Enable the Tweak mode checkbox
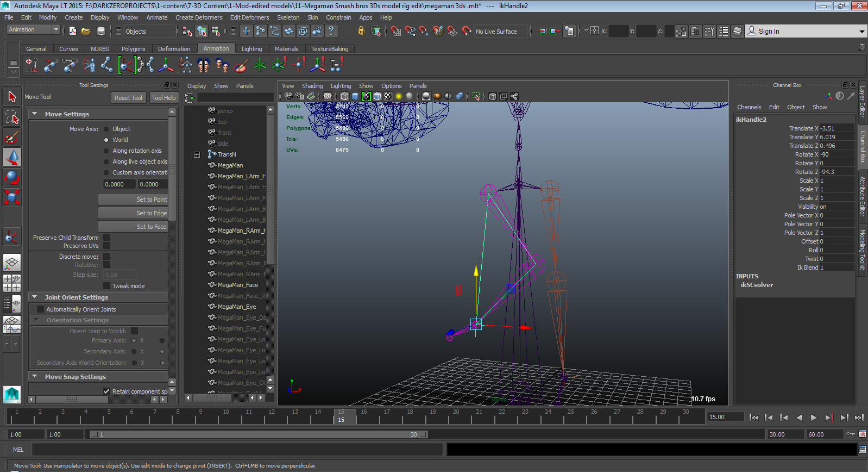The width and height of the screenshot is (868, 473). pyautogui.click(x=107, y=286)
